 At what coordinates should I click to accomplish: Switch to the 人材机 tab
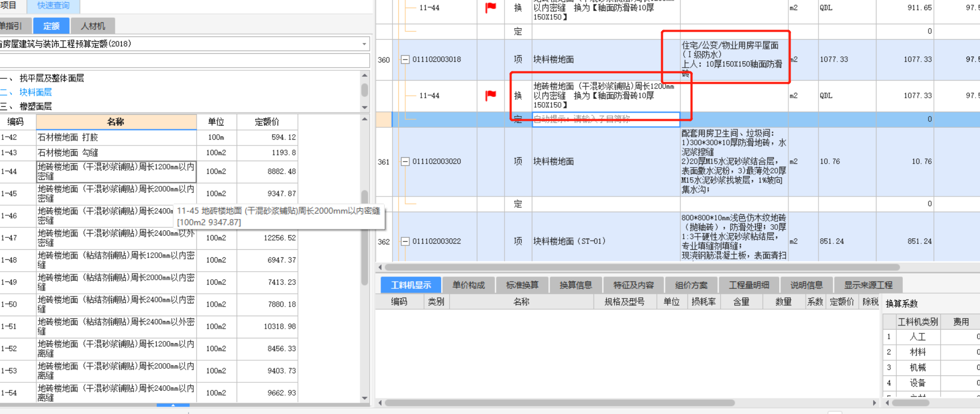tap(93, 26)
